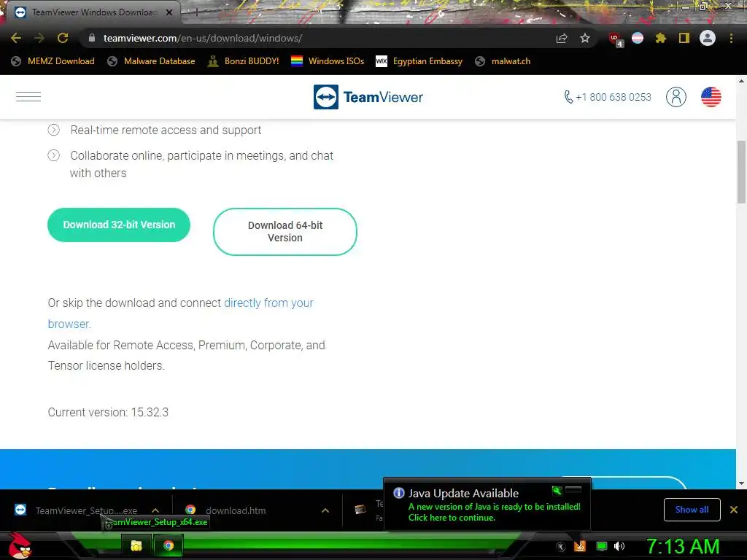Change region via the US flag
Viewport: 747px width, 560px height.
point(711,97)
